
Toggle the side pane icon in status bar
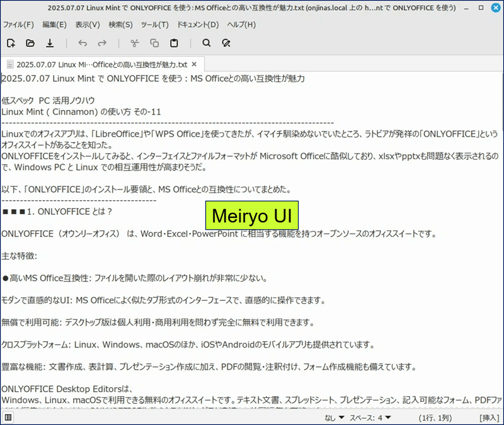(8, 417)
